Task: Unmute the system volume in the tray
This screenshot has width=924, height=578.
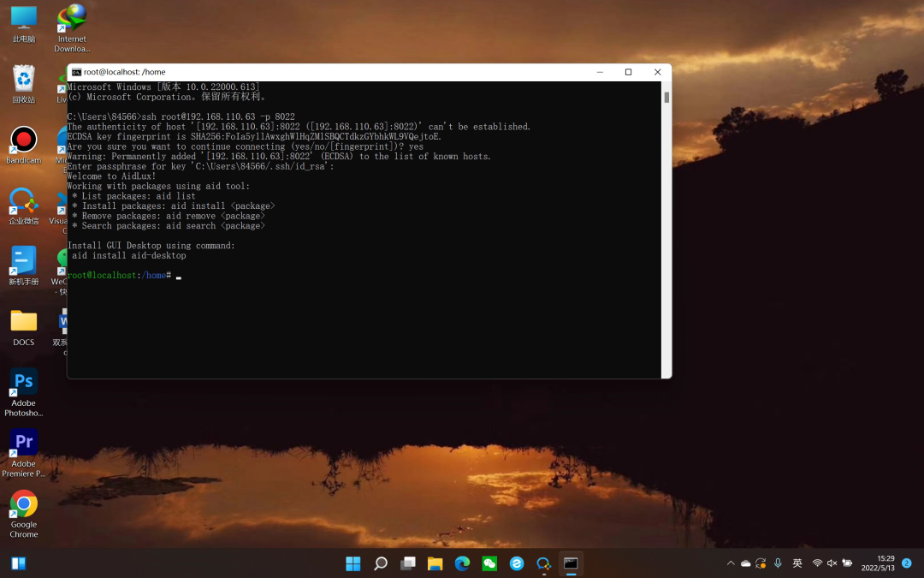Action: [x=831, y=563]
